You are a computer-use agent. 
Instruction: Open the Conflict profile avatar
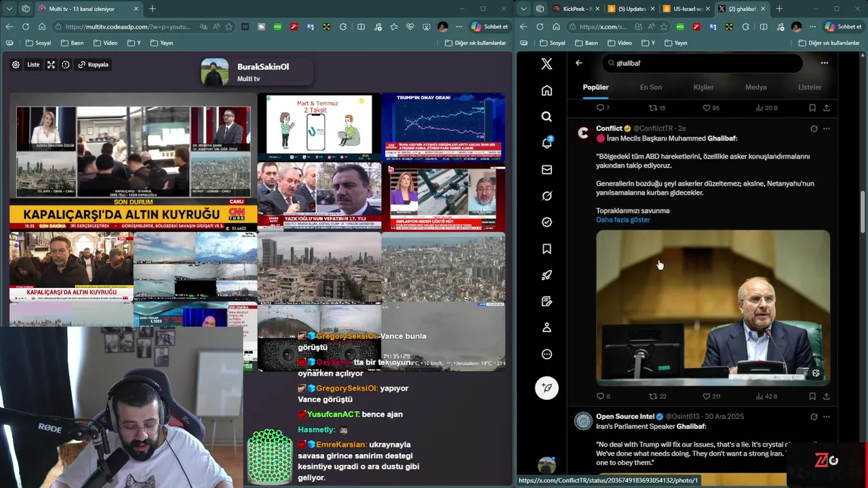pos(583,133)
